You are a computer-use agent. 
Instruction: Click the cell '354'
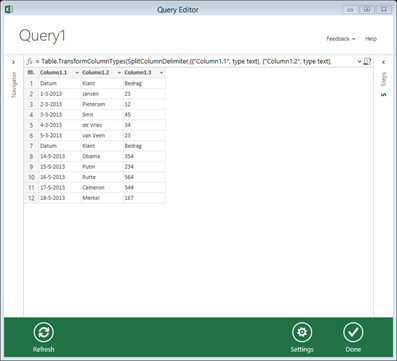pos(144,156)
